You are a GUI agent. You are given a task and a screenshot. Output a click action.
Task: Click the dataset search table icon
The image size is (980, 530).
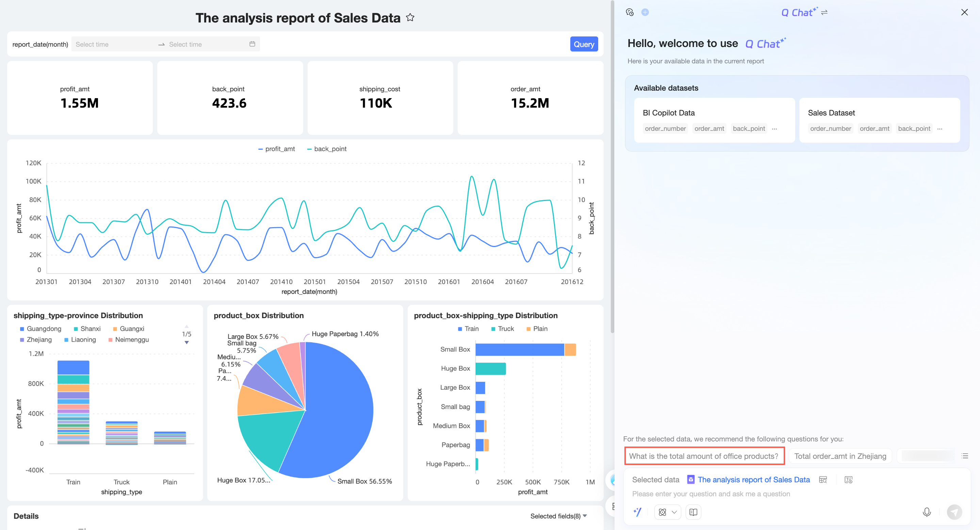pos(823,480)
